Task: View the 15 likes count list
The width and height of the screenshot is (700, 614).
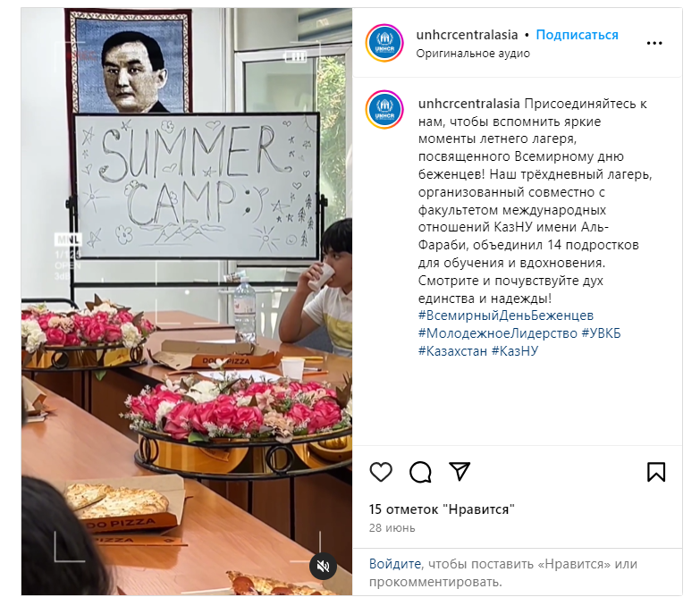Action: point(442,509)
